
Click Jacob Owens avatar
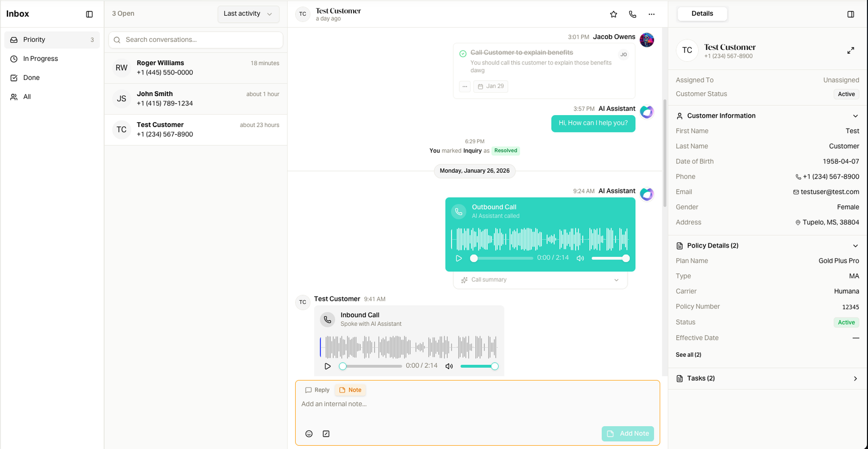(x=647, y=40)
